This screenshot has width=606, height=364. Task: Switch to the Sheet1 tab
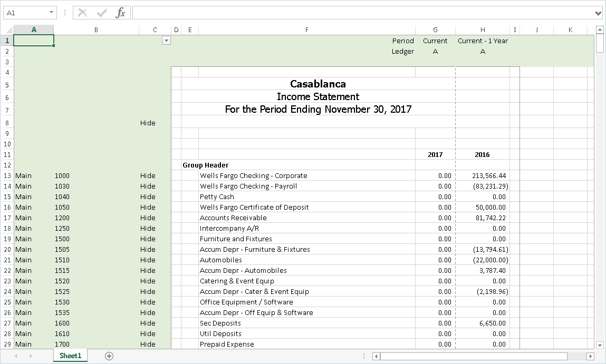click(x=70, y=356)
